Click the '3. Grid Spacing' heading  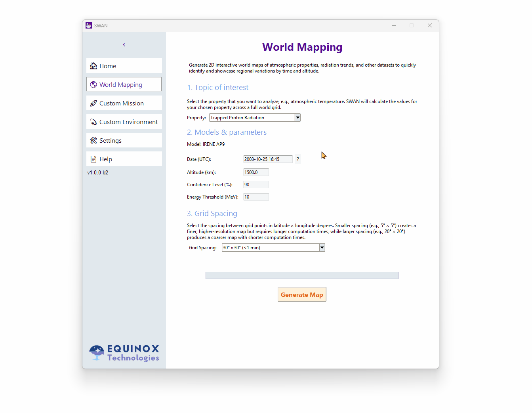click(212, 214)
